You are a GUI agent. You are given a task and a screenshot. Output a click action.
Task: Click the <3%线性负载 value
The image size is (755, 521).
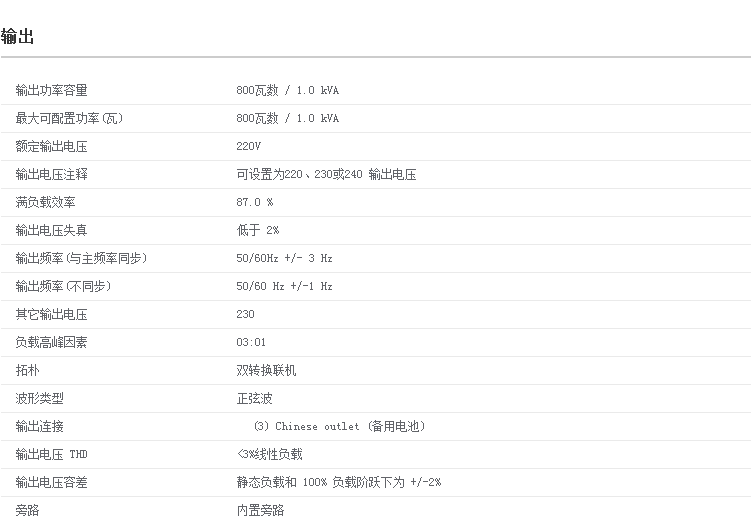(269, 454)
